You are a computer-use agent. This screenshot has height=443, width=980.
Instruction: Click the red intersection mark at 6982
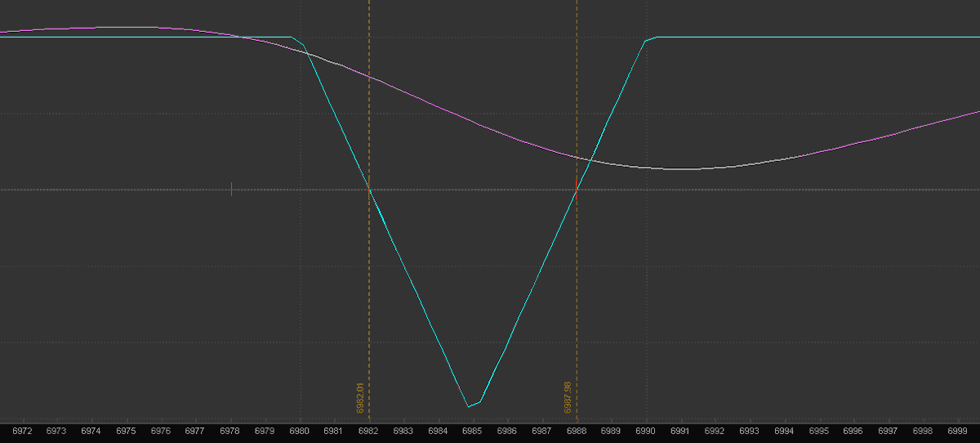[369, 189]
